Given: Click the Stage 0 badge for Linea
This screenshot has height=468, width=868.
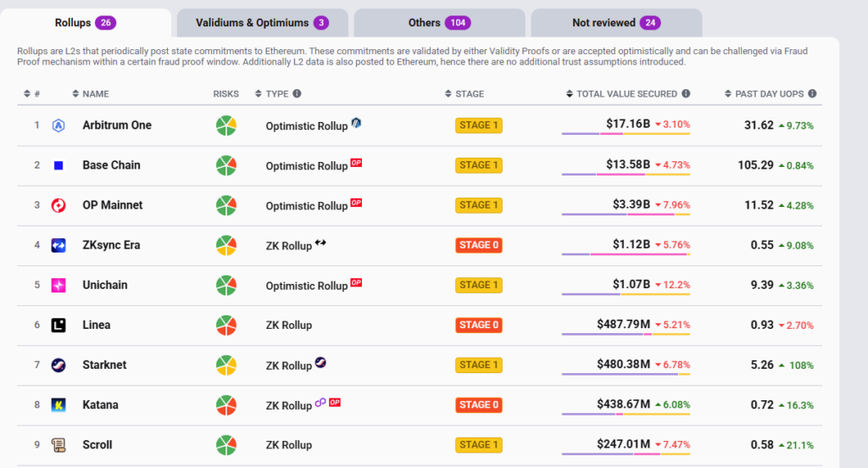Looking at the screenshot, I should coord(479,325).
